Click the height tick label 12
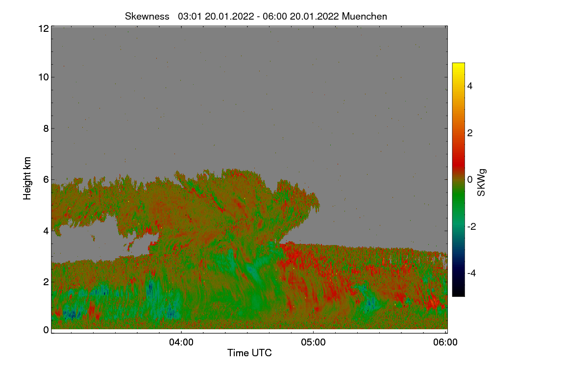588x392 pixels. (x=43, y=28)
